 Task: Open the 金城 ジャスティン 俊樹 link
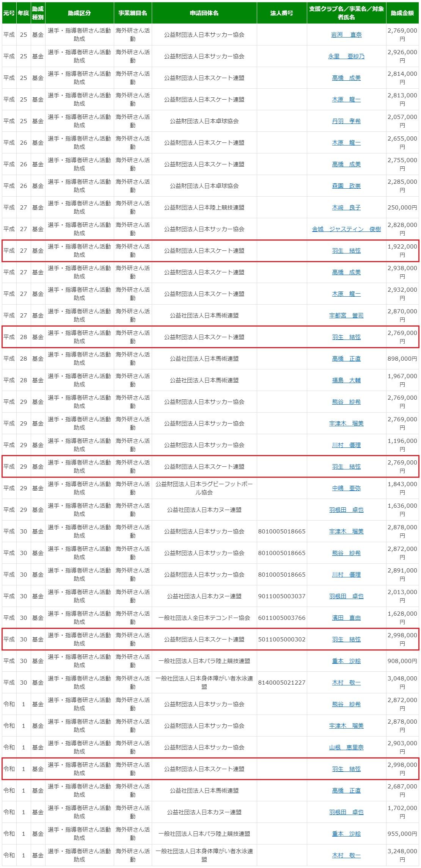coord(346,229)
